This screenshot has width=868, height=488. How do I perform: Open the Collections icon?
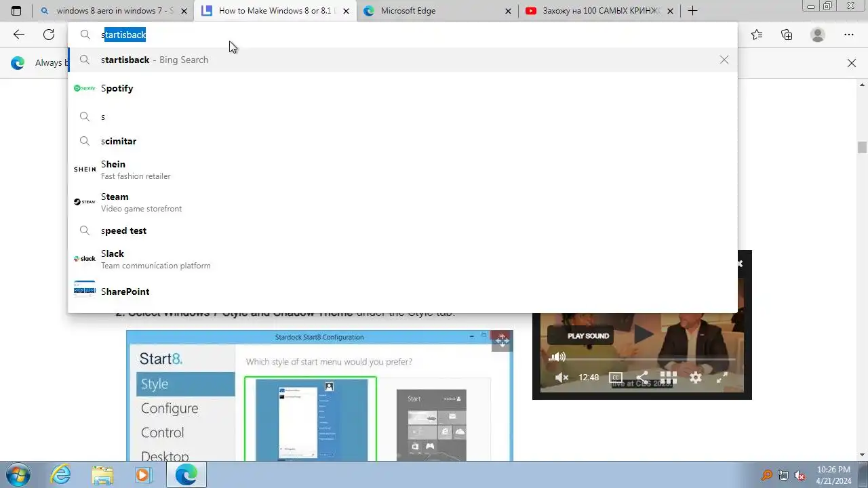coord(787,35)
